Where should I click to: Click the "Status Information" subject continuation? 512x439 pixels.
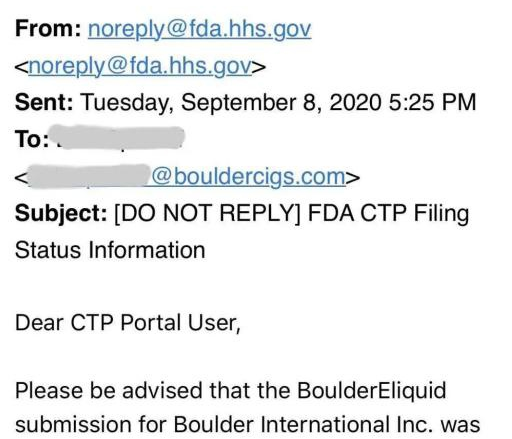(110, 250)
